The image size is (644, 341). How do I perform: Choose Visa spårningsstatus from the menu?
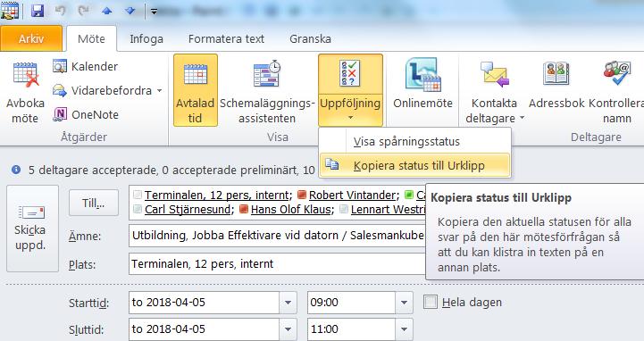[x=415, y=142]
